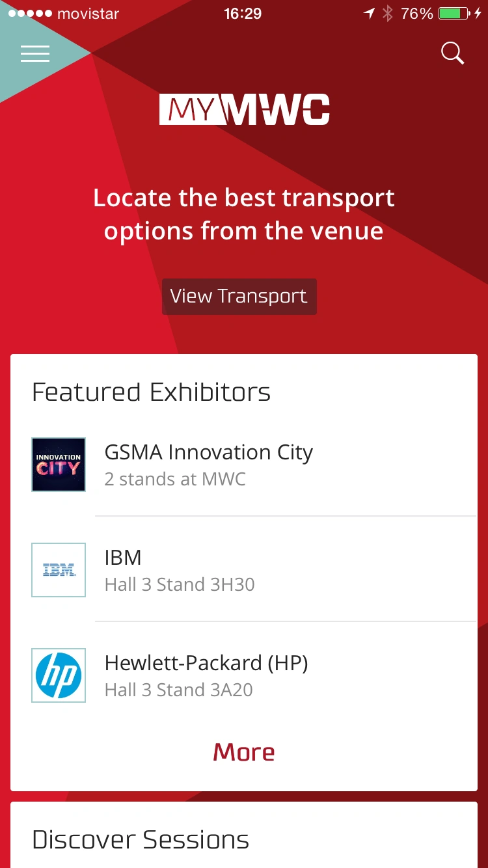Open the Innovation City logo thumbnail
Screen dimensions: 488x868
[59, 465]
